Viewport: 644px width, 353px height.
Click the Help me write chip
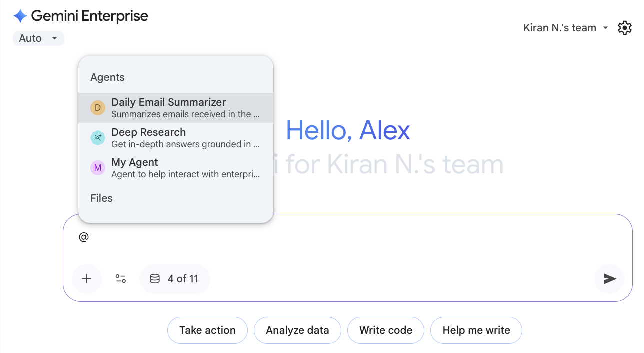pyautogui.click(x=476, y=330)
